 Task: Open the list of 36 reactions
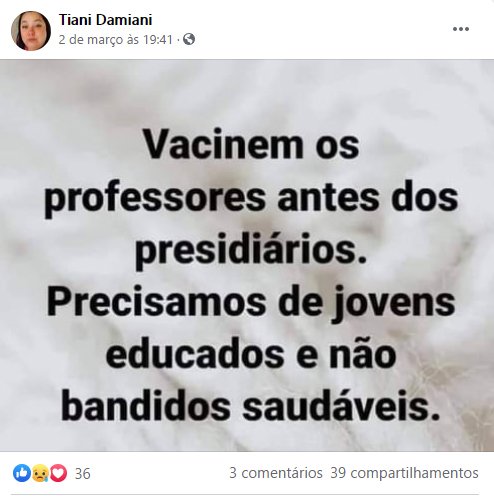tap(83, 473)
